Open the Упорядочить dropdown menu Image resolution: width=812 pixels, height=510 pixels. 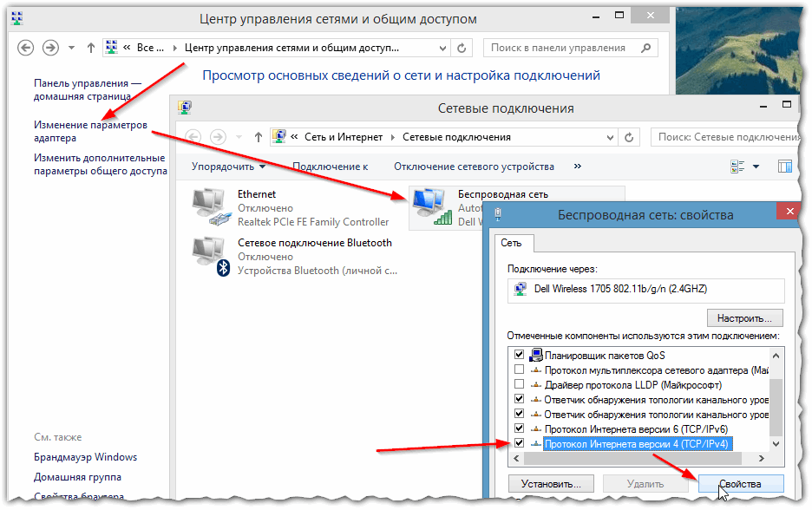click(229, 167)
